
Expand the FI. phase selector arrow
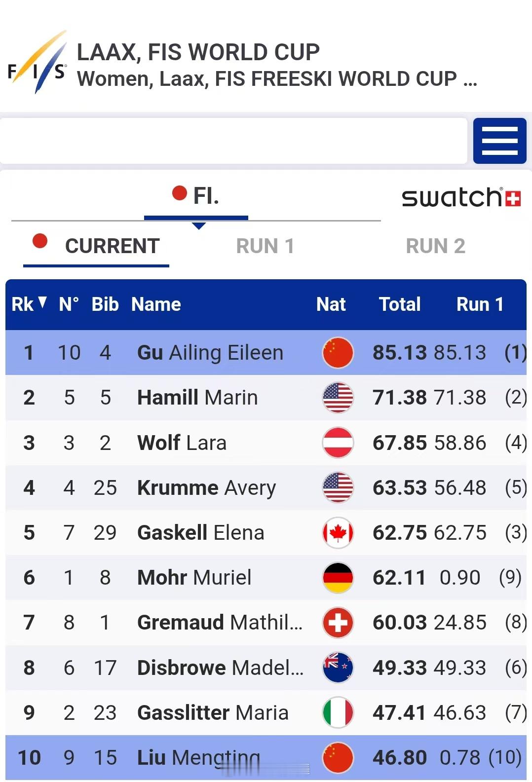198,226
